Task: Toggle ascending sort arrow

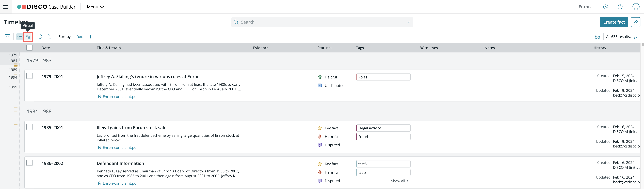Action: pos(91,37)
